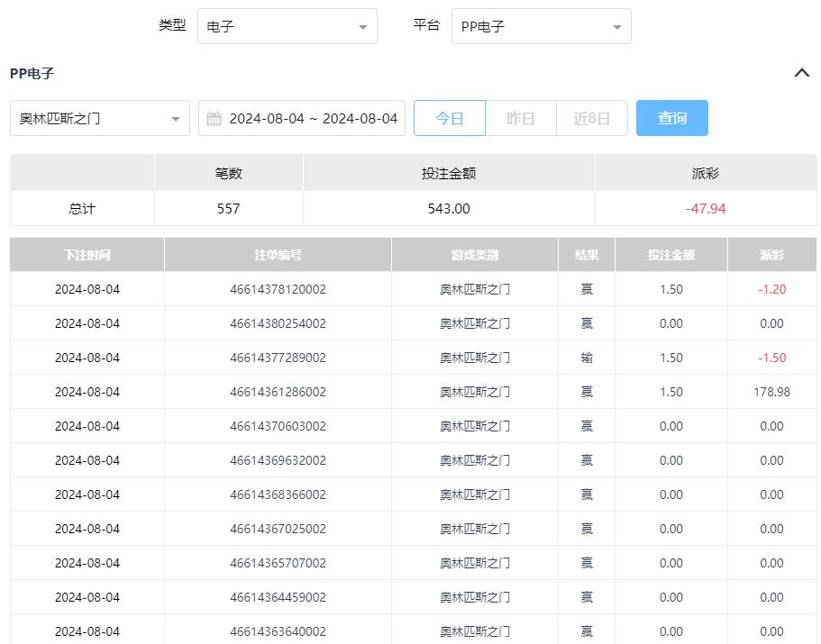821x644 pixels.
Task: Collapse the PP电子 section chevron
Action: pos(801,73)
